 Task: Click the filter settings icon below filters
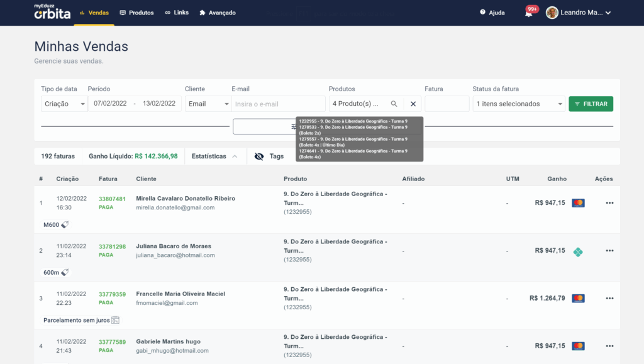(x=293, y=127)
